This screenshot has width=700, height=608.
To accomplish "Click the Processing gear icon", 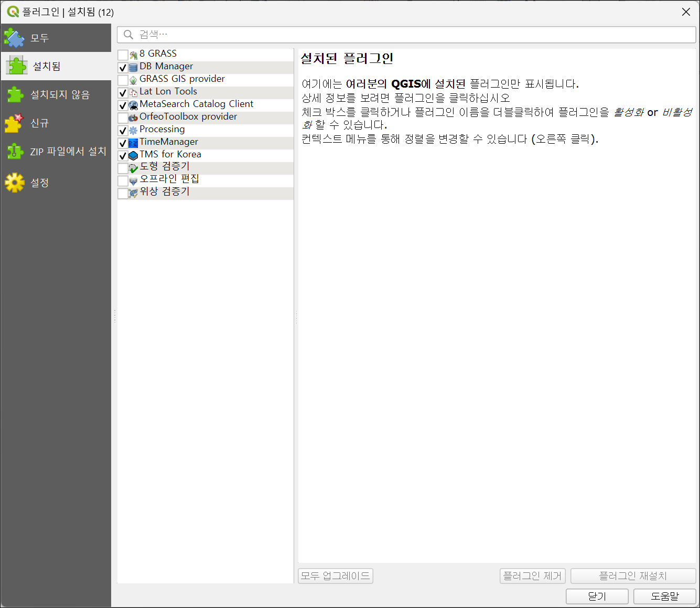I will [133, 131].
